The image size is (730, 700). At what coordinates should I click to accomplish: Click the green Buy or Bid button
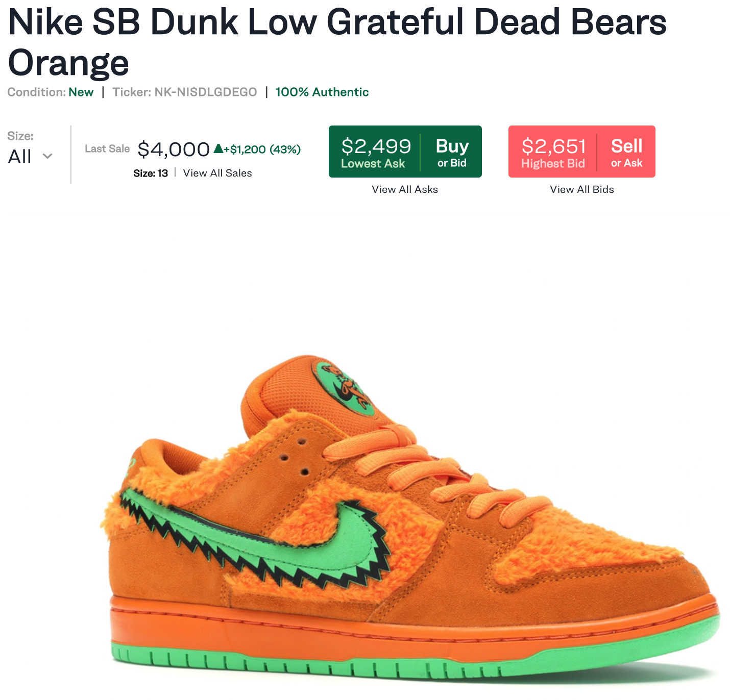click(452, 152)
